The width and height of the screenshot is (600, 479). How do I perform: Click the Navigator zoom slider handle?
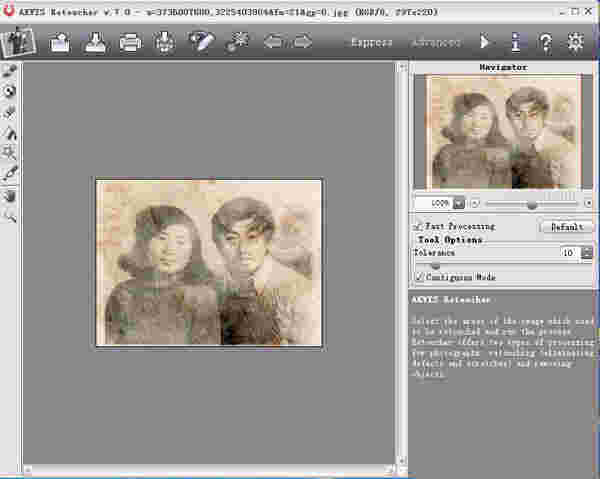(531, 203)
